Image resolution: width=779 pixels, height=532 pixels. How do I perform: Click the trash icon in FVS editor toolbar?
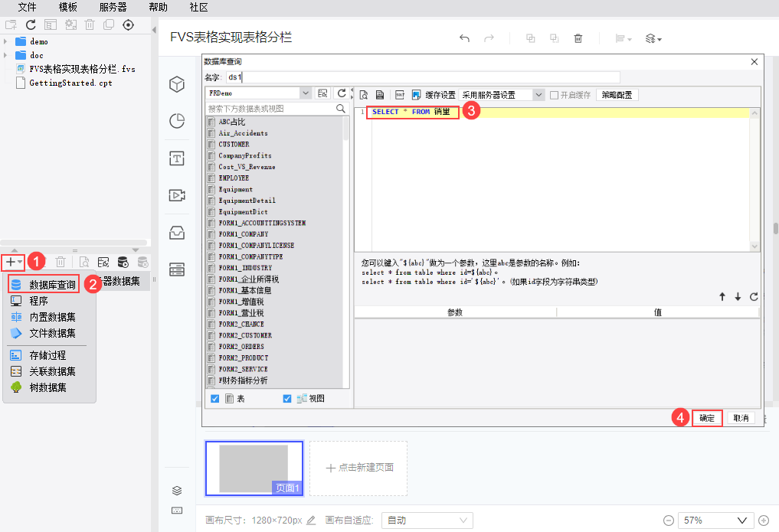(578, 38)
